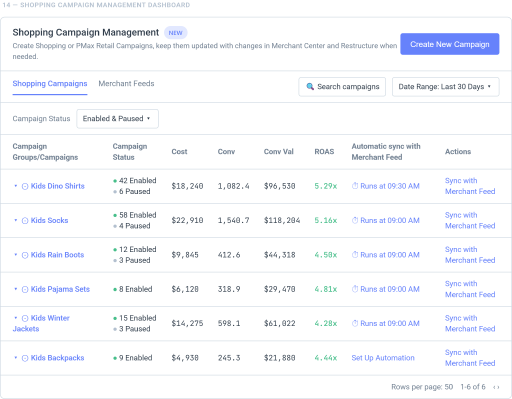Click the circle icon beside Kids Socks

click(x=25, y=221)
